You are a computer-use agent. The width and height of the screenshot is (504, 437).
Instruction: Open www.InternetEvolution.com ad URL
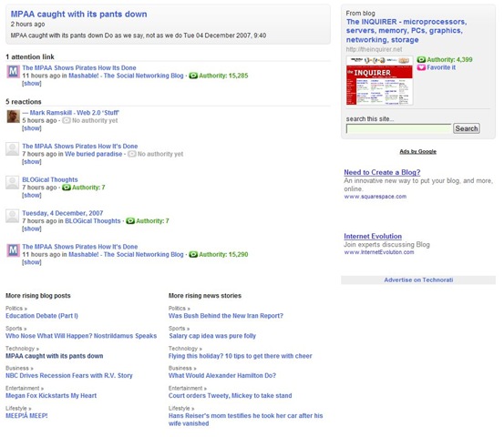(379, 252)
